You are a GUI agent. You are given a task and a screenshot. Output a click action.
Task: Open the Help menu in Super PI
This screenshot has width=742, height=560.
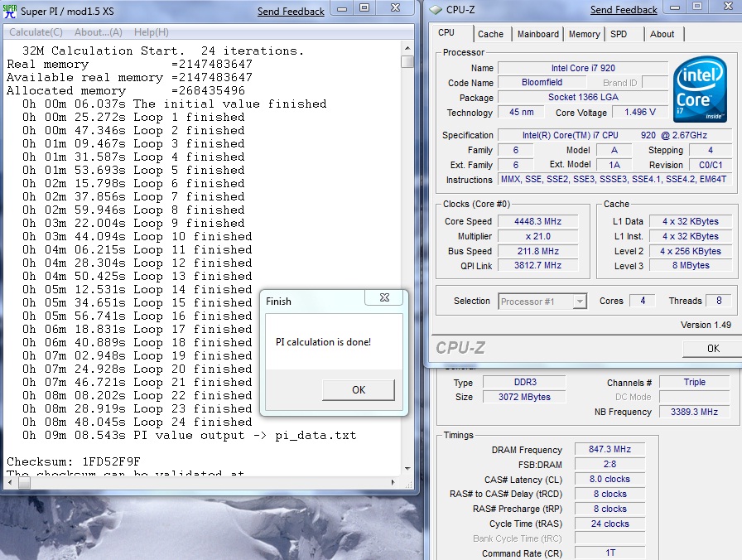[152, 32]
